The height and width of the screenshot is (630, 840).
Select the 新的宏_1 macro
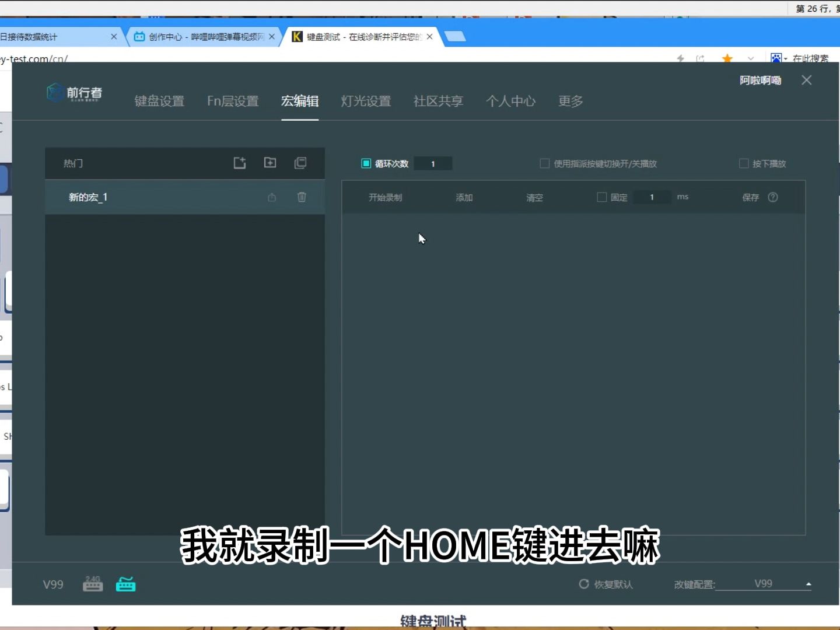coord(185,197)
